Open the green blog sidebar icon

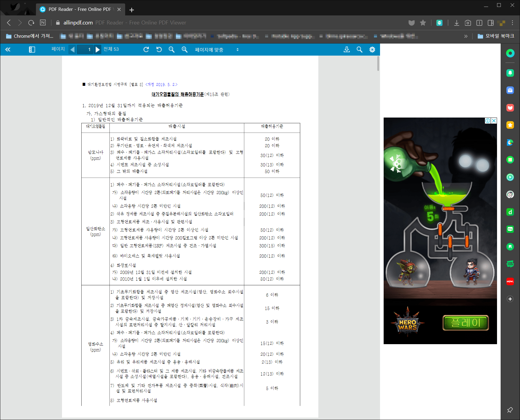point(510,229)
